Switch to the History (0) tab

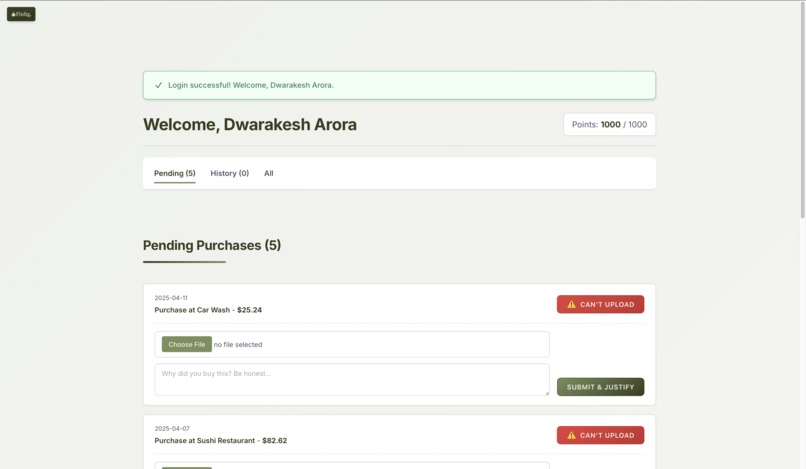click(229, 173)
